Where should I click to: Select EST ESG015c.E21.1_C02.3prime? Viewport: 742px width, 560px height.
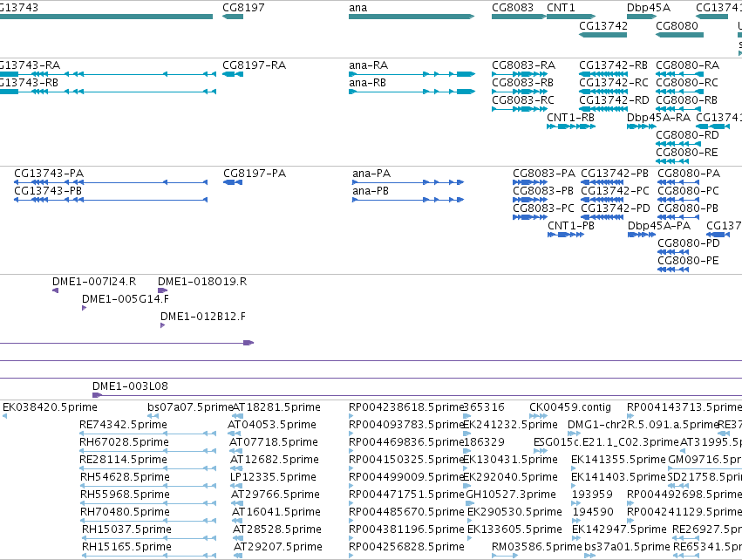click(541, 451)
